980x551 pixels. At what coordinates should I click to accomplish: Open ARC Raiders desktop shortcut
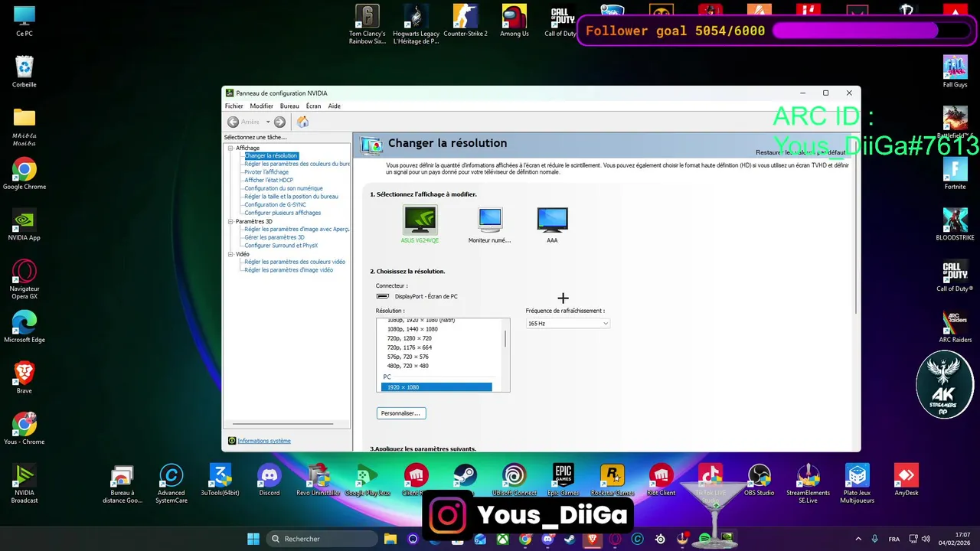tap(955, 328)
